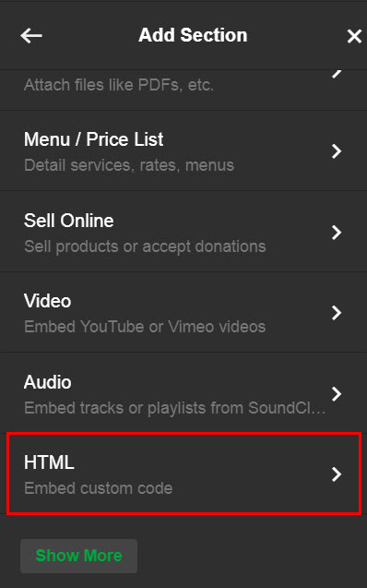Image resolution: width=367 pixels, height=588 pixels.
Task: Select the Menu / Price List section
Action: pyautogui.click(x=183, y=150)
